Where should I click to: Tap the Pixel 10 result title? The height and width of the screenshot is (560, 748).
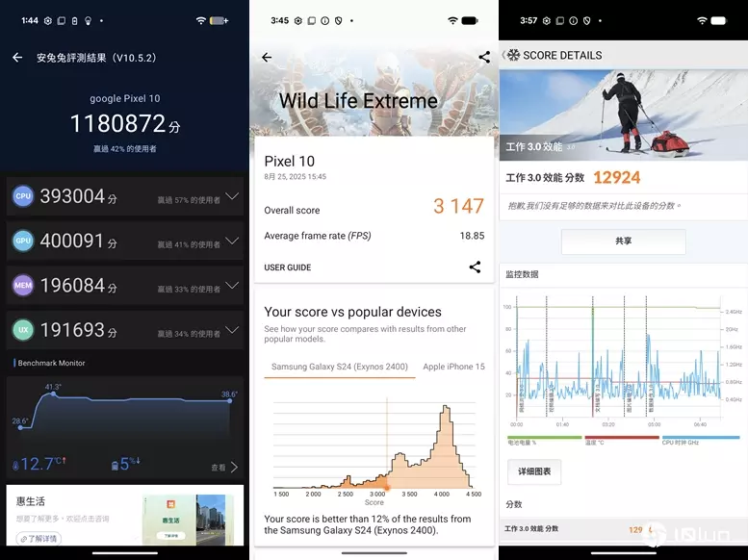(290, 162)
